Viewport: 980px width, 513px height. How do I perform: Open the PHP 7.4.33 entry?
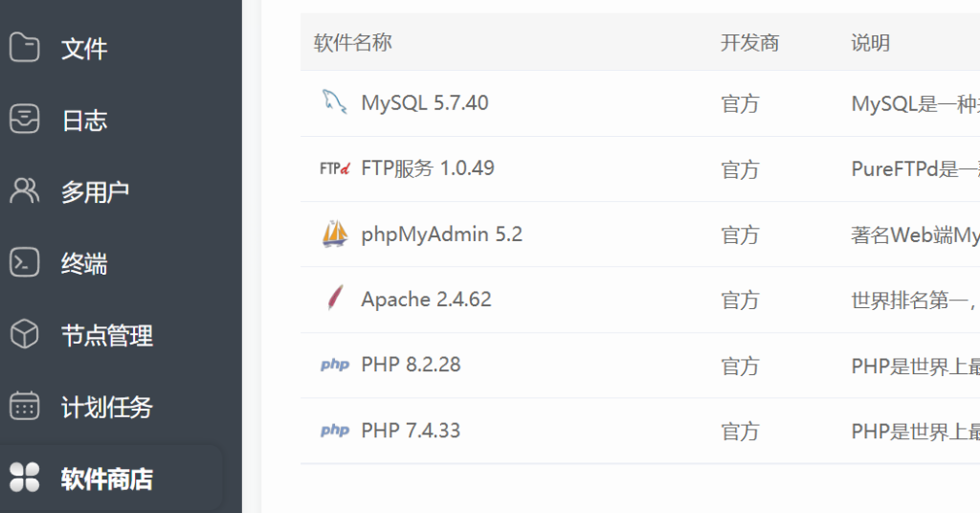(411, 430)
